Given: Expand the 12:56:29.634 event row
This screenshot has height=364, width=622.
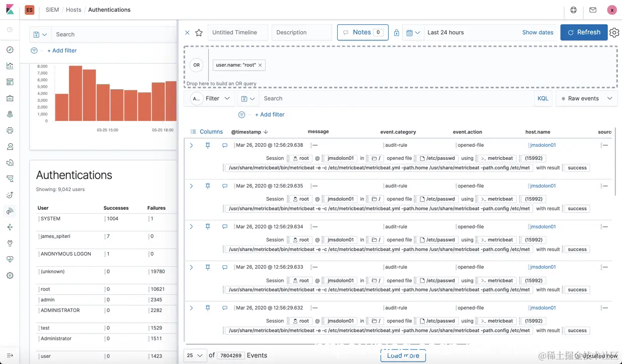Looking at the screenshot, I should click(x=192, y=227).
